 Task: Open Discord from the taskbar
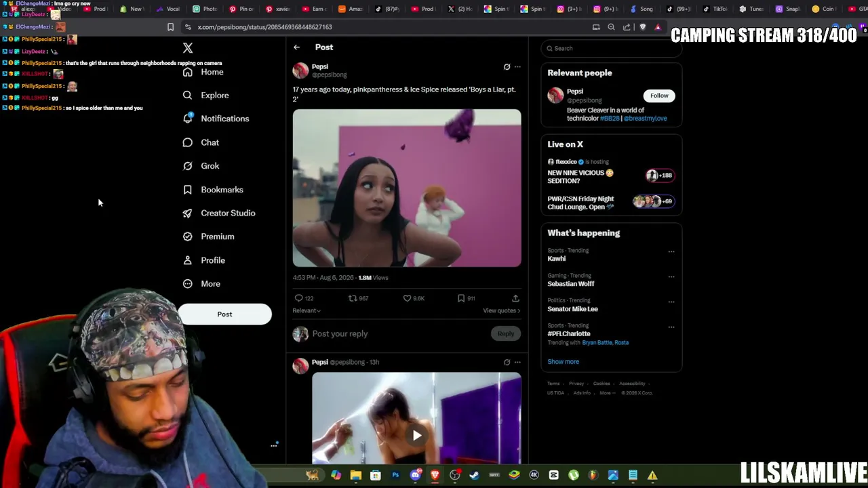tap(416, 476)
